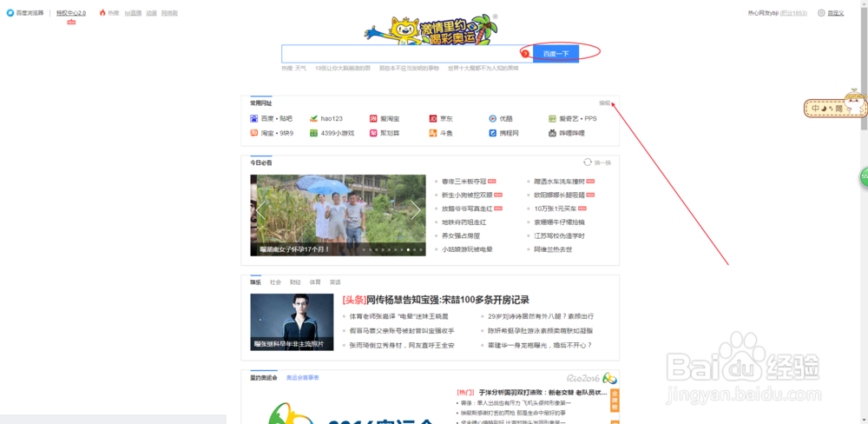868x424 pixels.
Task: Open the hao123 shortcut icon
Action: 314,119
